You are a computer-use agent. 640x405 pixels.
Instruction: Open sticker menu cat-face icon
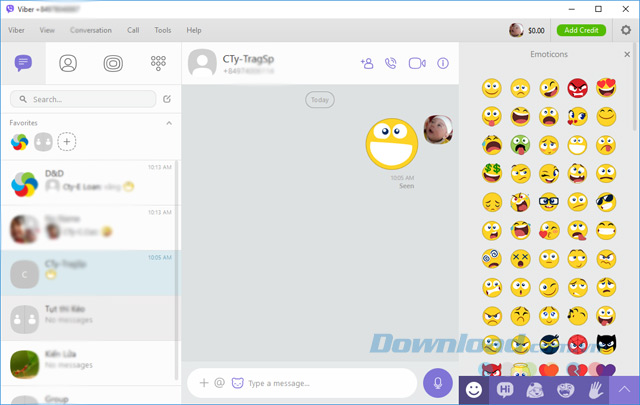pos(238,383)
